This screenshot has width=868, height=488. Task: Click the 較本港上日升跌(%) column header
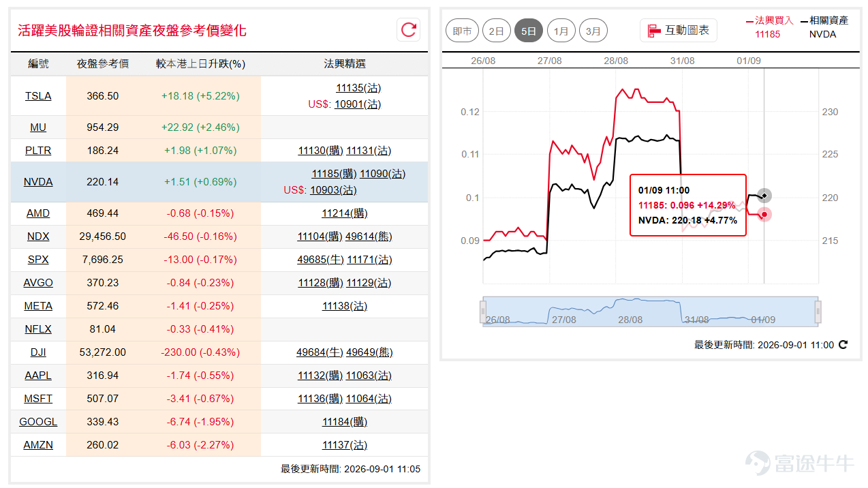point(200,63)
